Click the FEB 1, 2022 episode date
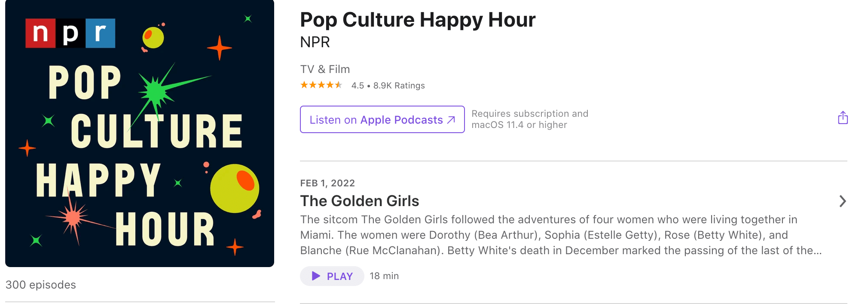868x304 pixels. (x=327, y=183)
